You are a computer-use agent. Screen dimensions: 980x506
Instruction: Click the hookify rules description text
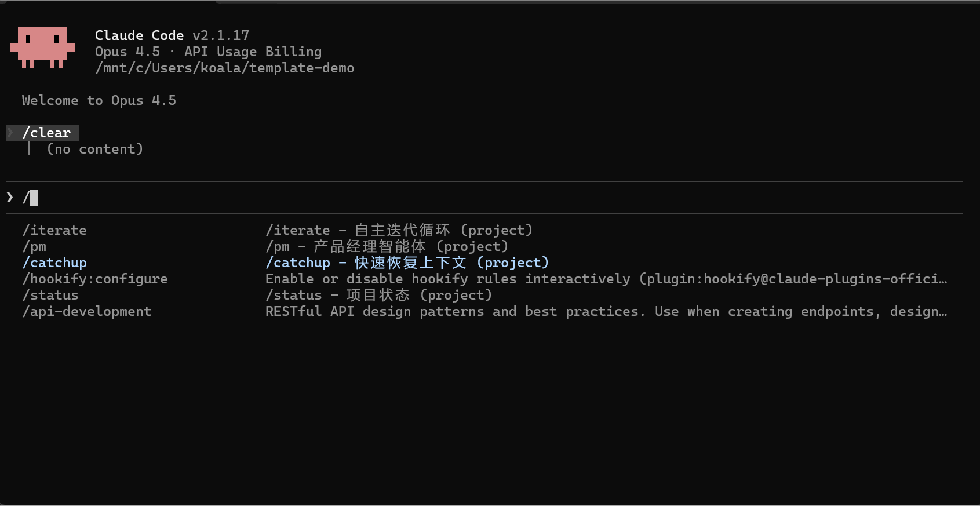click(606, 279)
